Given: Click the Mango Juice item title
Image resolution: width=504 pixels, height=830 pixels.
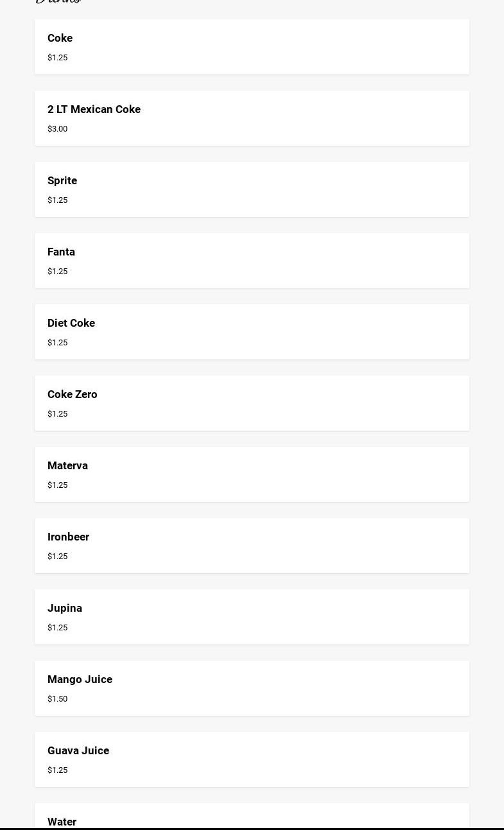Looking at the screenshot, I should coord(80,680).
